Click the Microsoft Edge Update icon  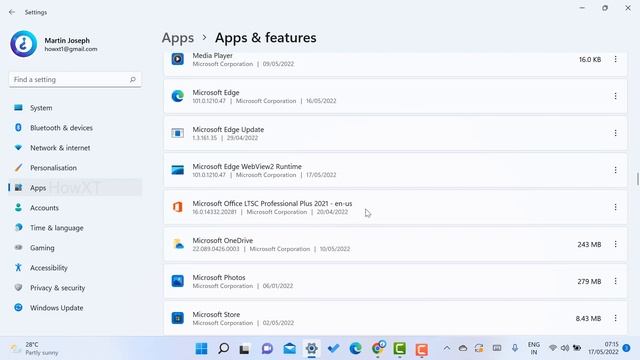click(x=178, y=133)
